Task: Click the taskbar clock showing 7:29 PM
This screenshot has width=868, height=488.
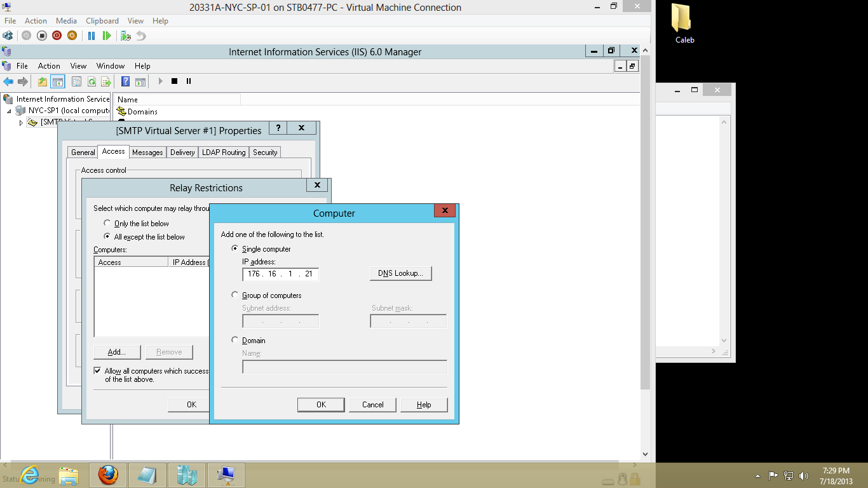Action: pos(836,475)
